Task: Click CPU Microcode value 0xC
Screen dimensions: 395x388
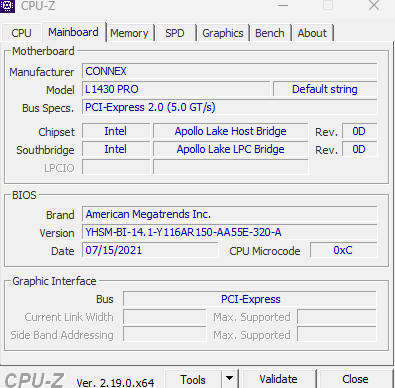Action: [343, 250]
